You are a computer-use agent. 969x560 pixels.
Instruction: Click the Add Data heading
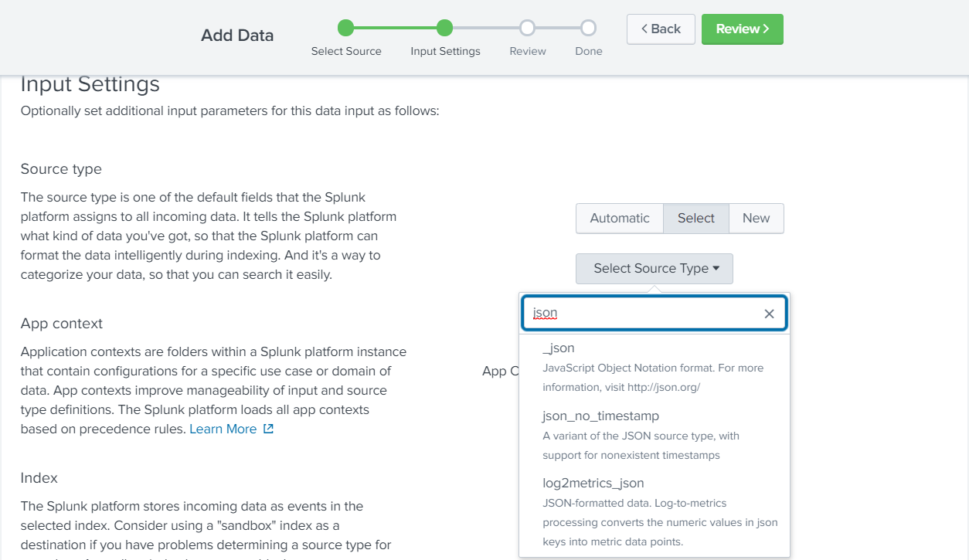(237, 36)
